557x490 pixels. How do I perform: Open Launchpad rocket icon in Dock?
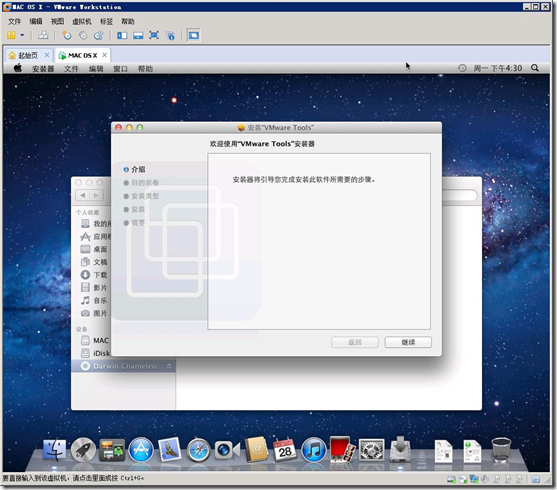(x=83, y=450)
